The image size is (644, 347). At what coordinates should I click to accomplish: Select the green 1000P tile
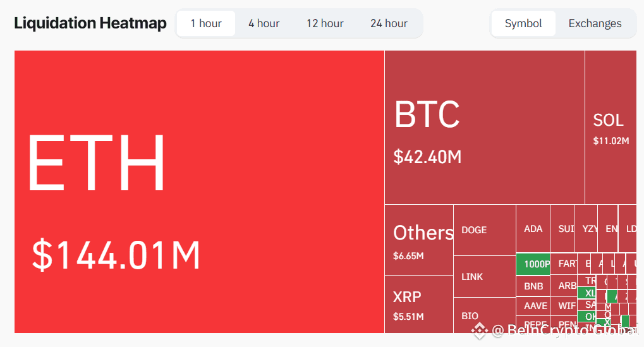tap(533, 264)
